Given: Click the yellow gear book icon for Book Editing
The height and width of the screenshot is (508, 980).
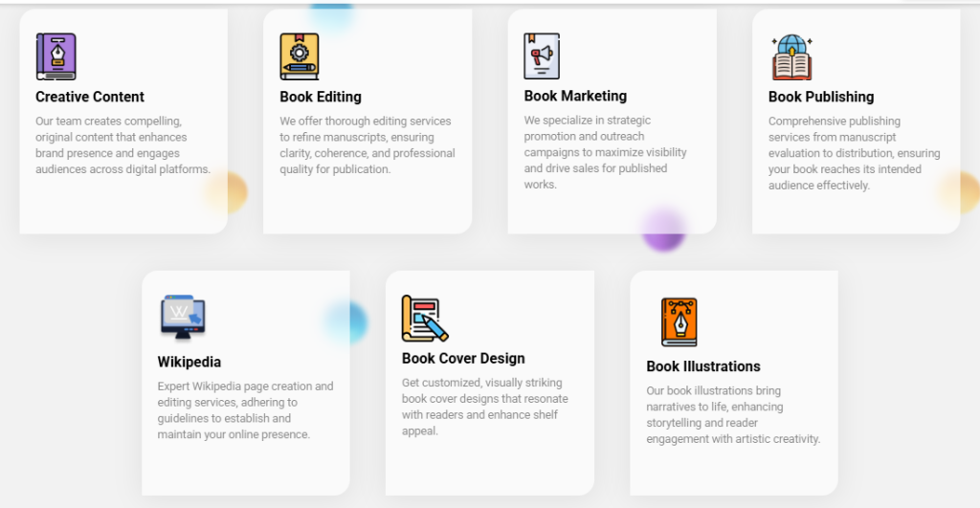Looking at the screenshot, I should 300,56.
